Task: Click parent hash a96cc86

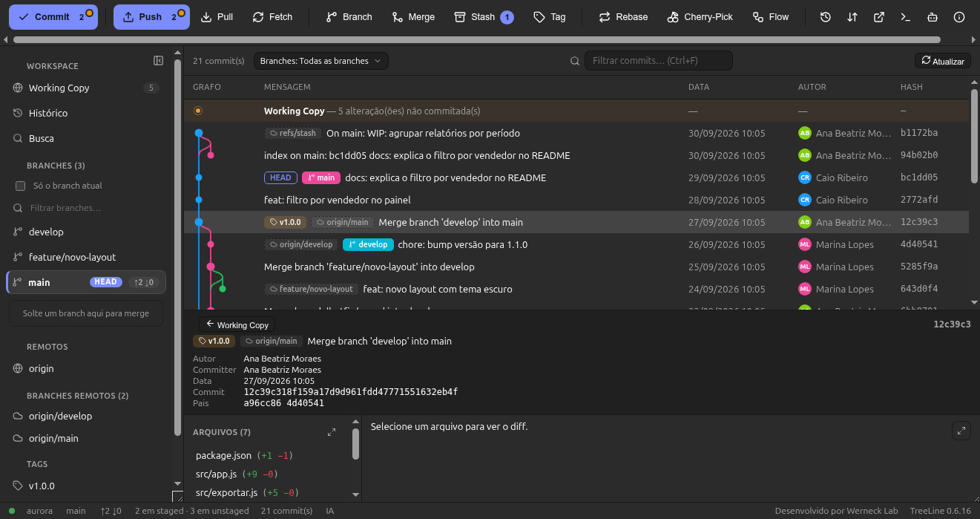Action: (263, 403)
